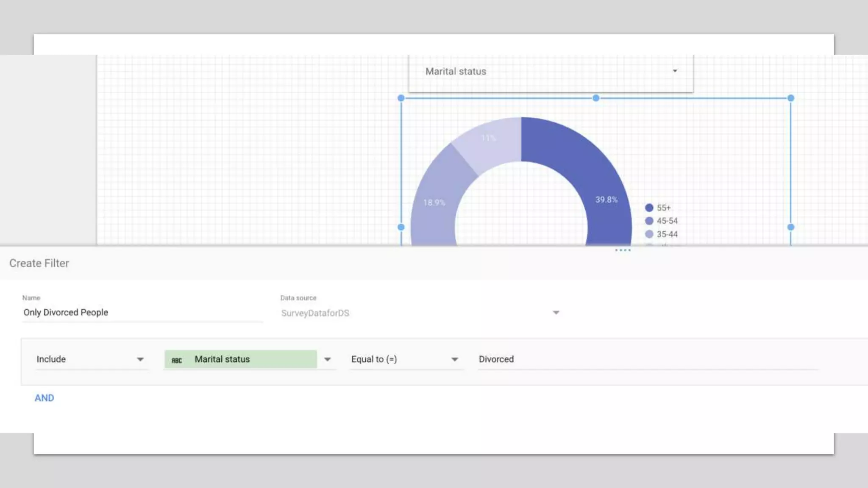Click the top-left resize handle of the donut chart

401,98
